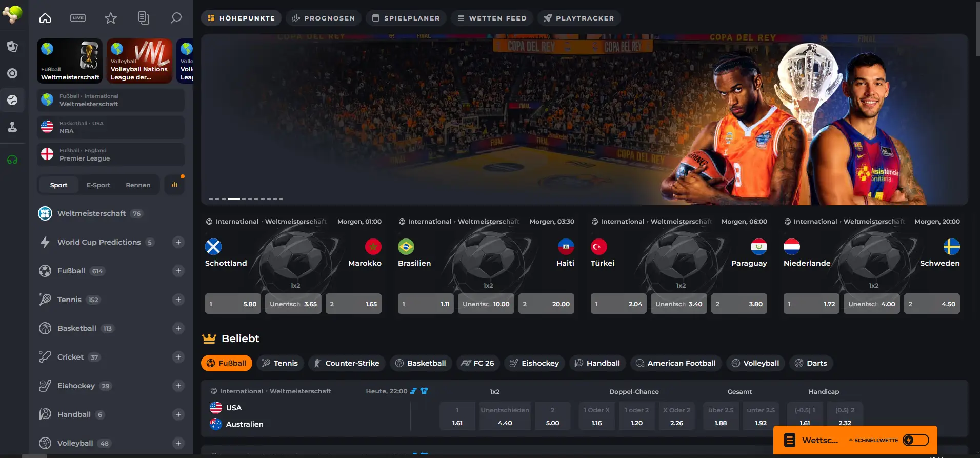980x458 pixels.
Task: Open the Copa del Rey hero banner
Action: point(585,120)
